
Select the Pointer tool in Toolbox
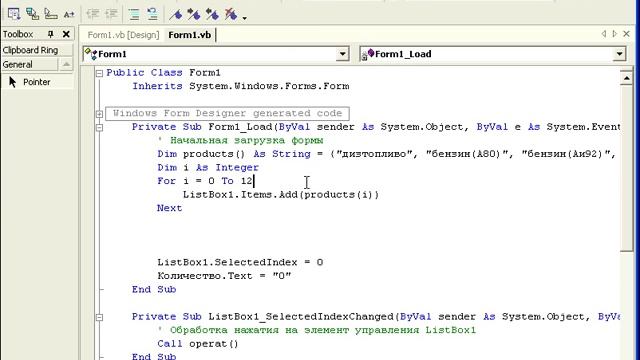37,82
